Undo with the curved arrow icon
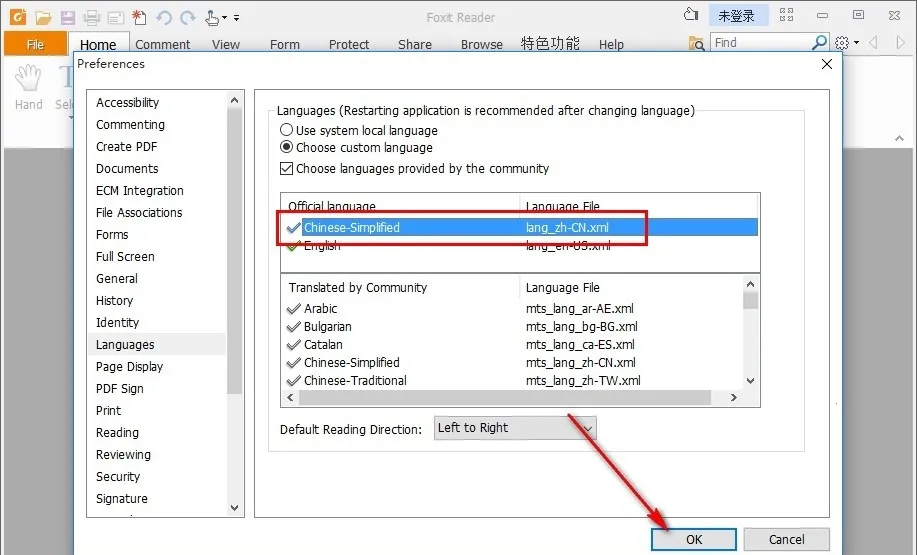917x555 pixels. click(164, 18)
